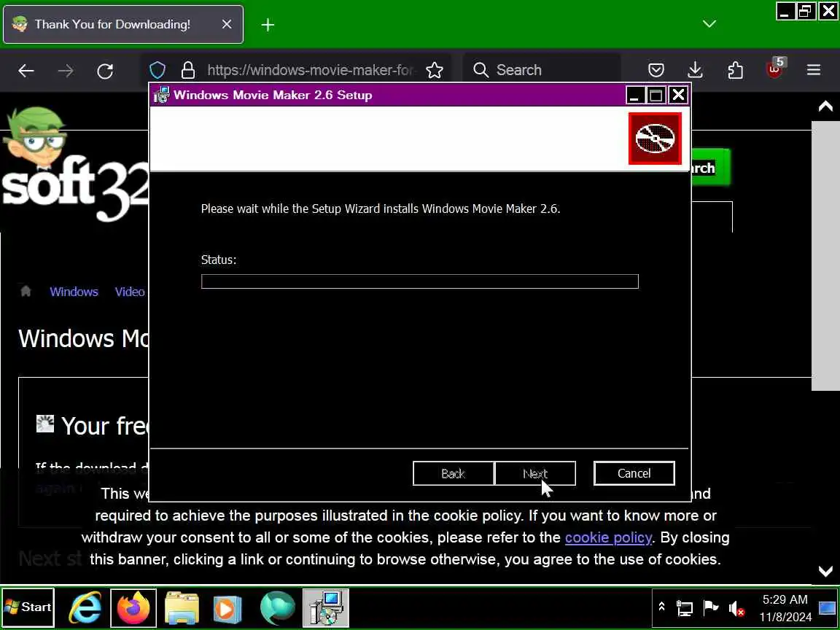Click the Firefox Search box
The image size is (840, 630).
click(541, 70)
